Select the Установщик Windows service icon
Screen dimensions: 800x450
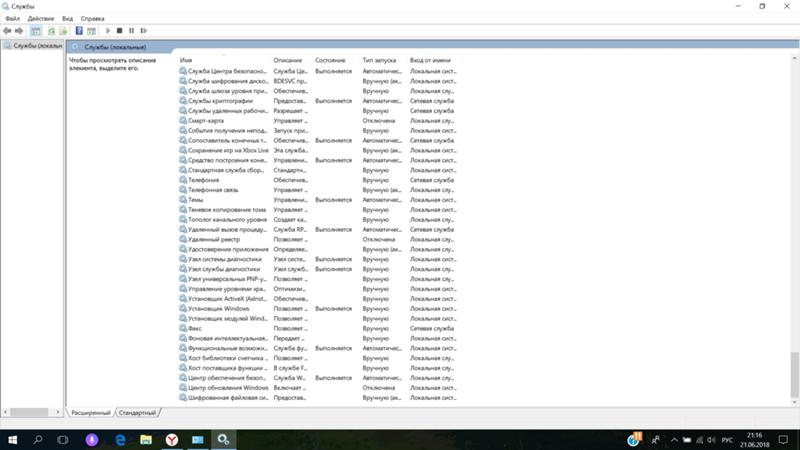183,308
